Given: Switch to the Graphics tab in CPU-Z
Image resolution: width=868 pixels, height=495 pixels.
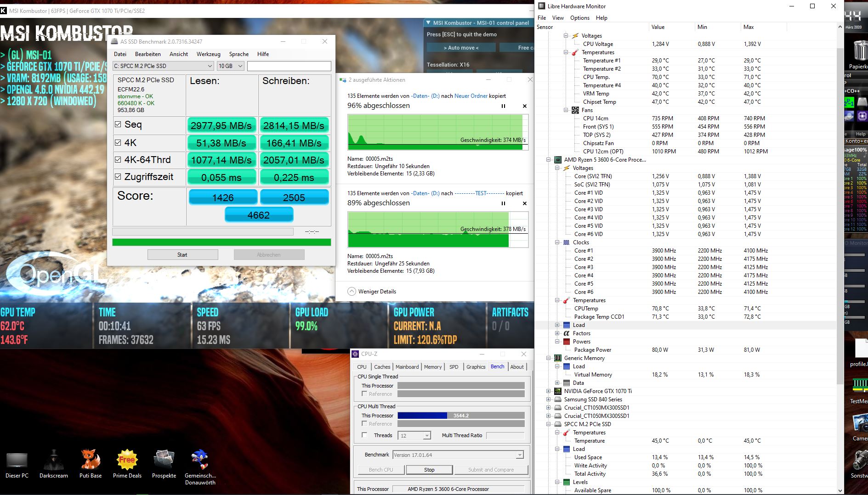Looking at the screenshot, I should (x=476, y=367).
